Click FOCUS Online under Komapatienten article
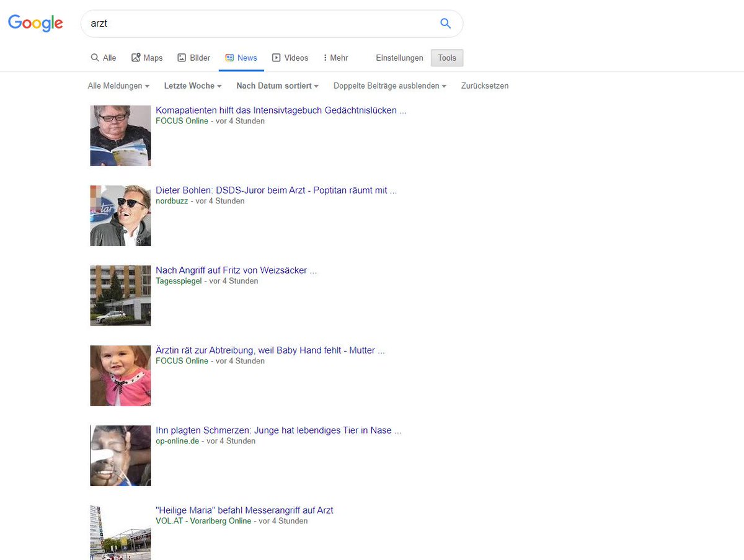Viewport: 744px width, 560px height. (182, 121)
